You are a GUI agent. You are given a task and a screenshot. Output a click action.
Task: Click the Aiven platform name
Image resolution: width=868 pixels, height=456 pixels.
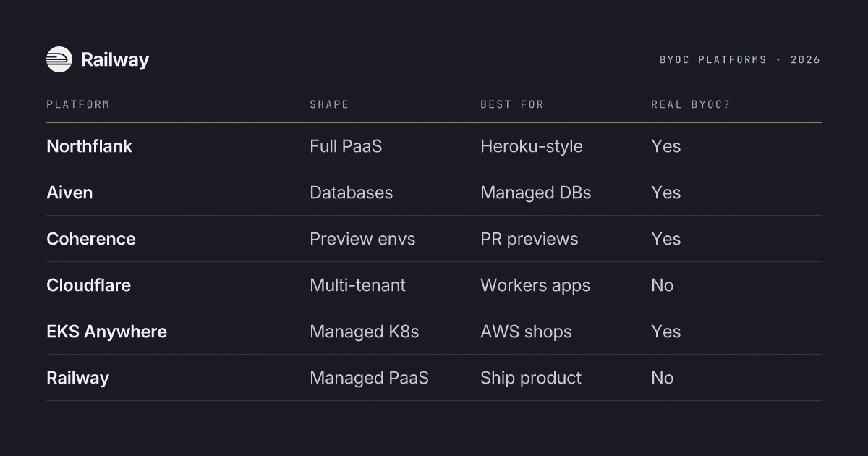coord(69,193)
